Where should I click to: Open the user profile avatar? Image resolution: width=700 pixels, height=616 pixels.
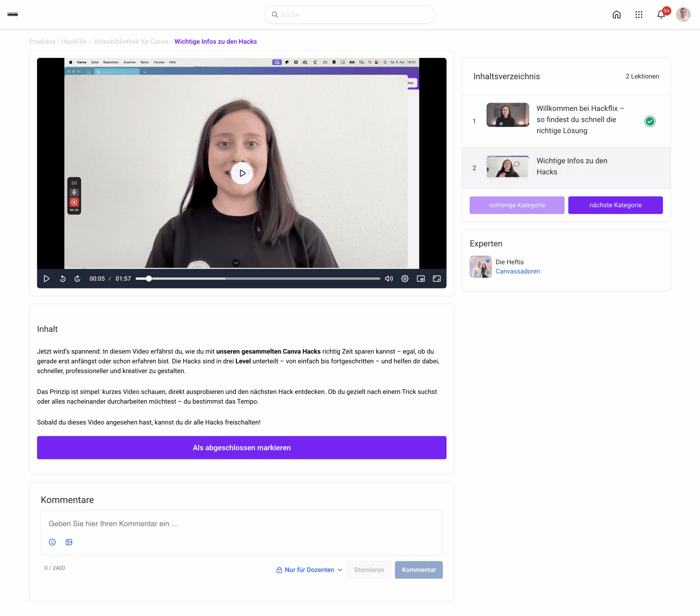683,14
